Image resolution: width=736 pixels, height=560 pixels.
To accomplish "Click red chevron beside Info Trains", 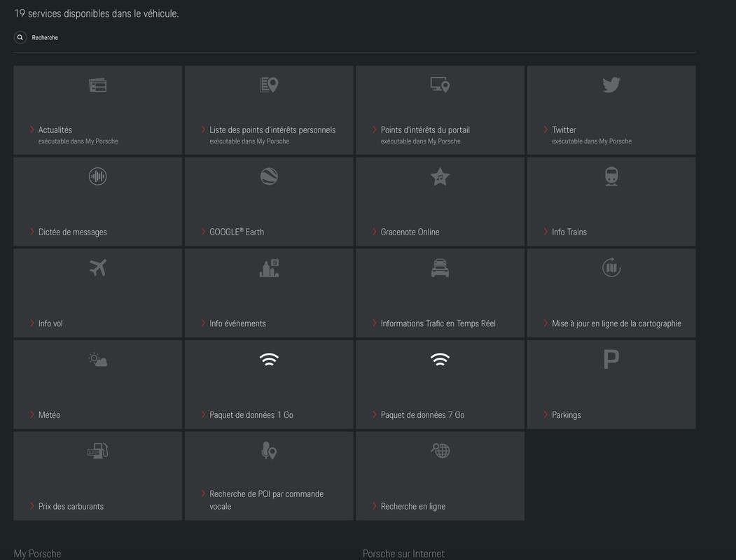I will (546, 231).
